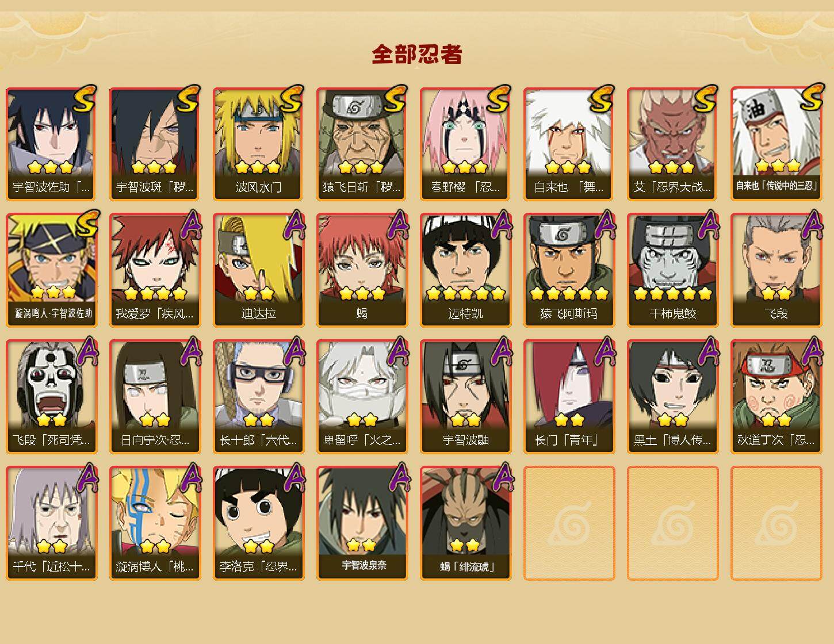Click the A rank badge on 蝎「绯流琥」
Image resolution: width=834 pixels, height=644 pixels.
click(502, 478)
